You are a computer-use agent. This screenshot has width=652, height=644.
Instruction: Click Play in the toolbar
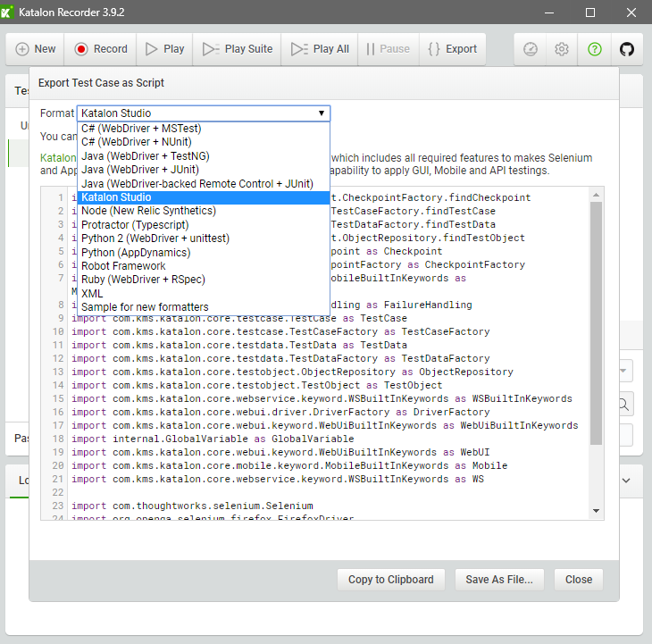click(x=164, y=49)
